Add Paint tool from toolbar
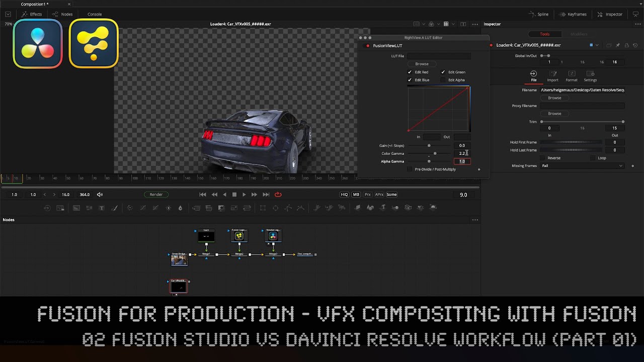This screenshot has height=362, width=644. [114, 208]
